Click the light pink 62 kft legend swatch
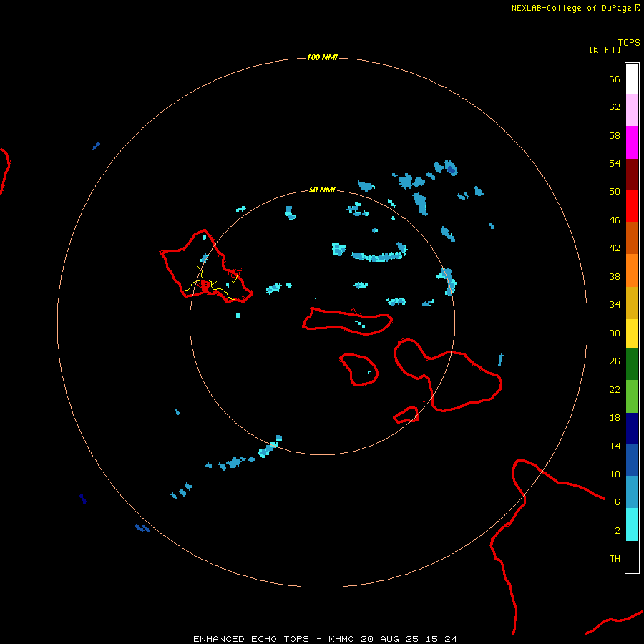 (632, 110)
